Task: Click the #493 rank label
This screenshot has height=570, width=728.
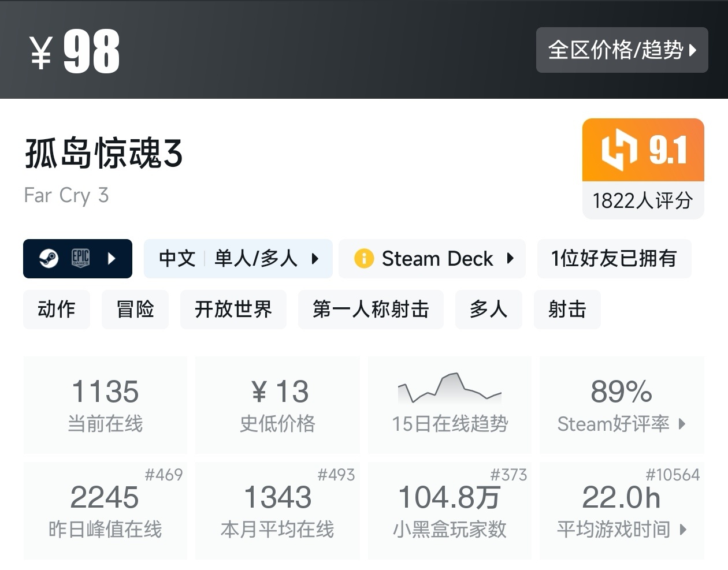Action: pyautogui.click(x=336, y=475)
